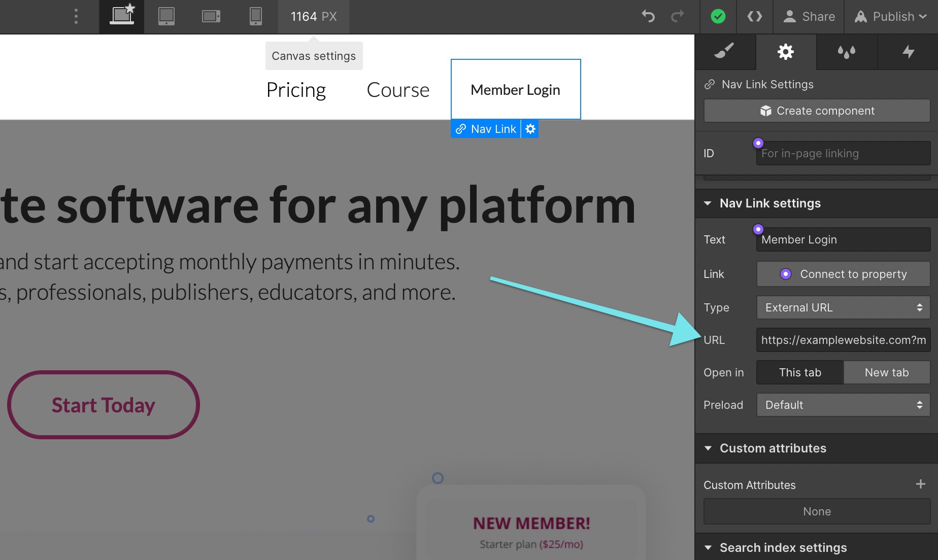This screenshot has width=938, height=560.
Task: Switch to the tablet breakpoint view
Action: 166,16
